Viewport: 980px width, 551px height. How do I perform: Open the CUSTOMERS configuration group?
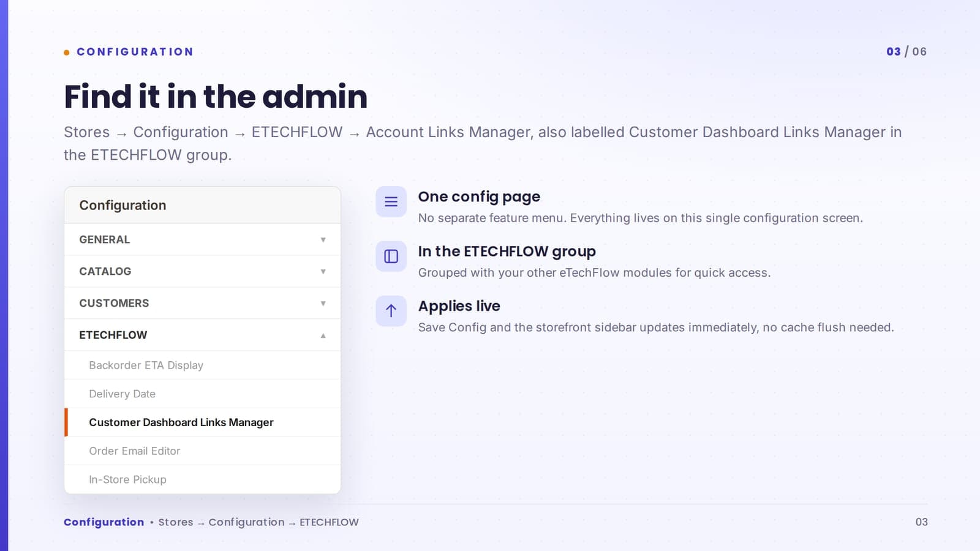point(202,303)
